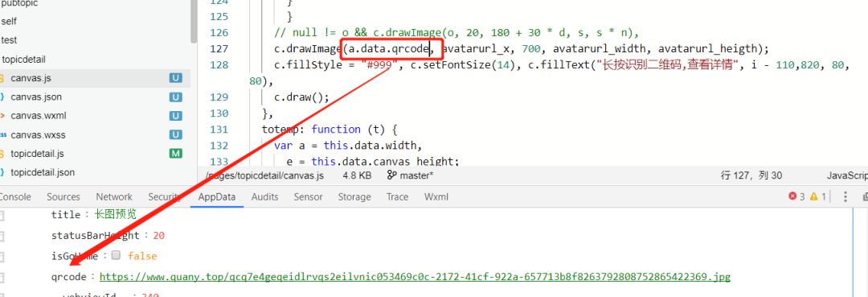Open the devtools three-dot menu
Screen dimensions: 868x297
(845, 196)
